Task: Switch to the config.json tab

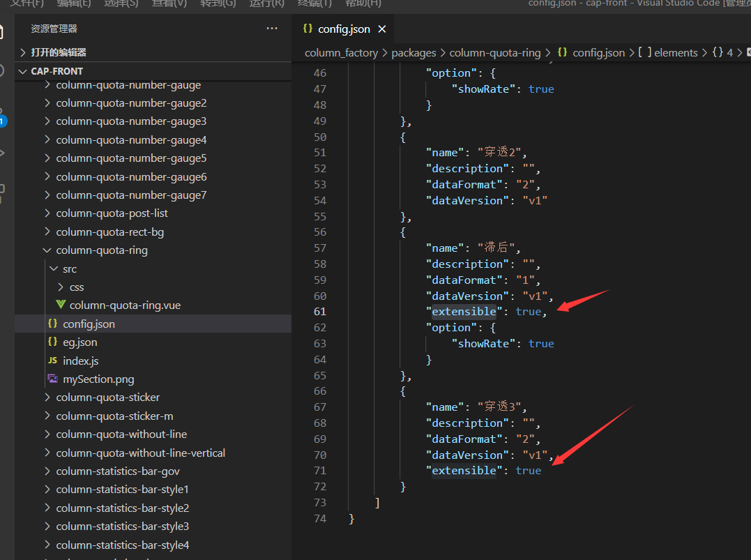Action: coord(343,29)
